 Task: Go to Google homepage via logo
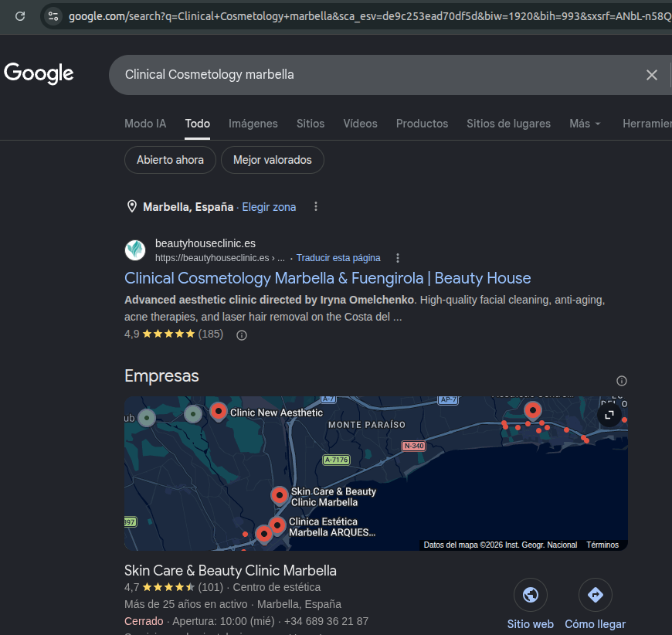click(x=39, y=73)
